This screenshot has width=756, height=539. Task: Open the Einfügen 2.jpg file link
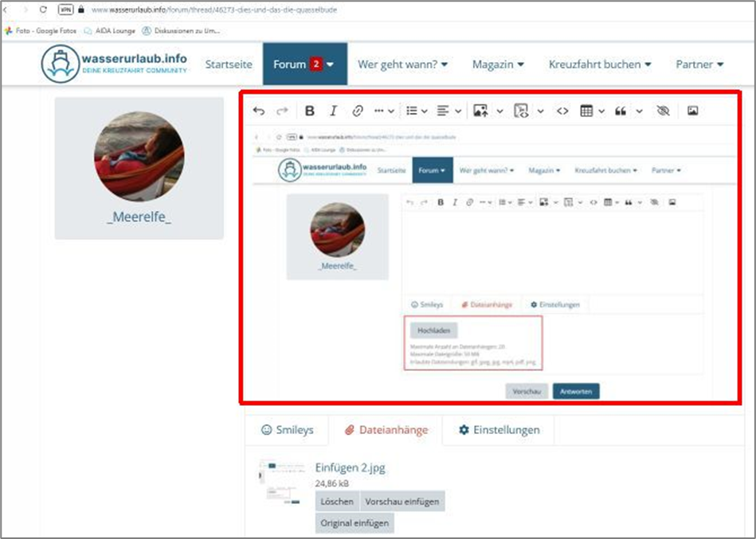[x=350, y=468]
